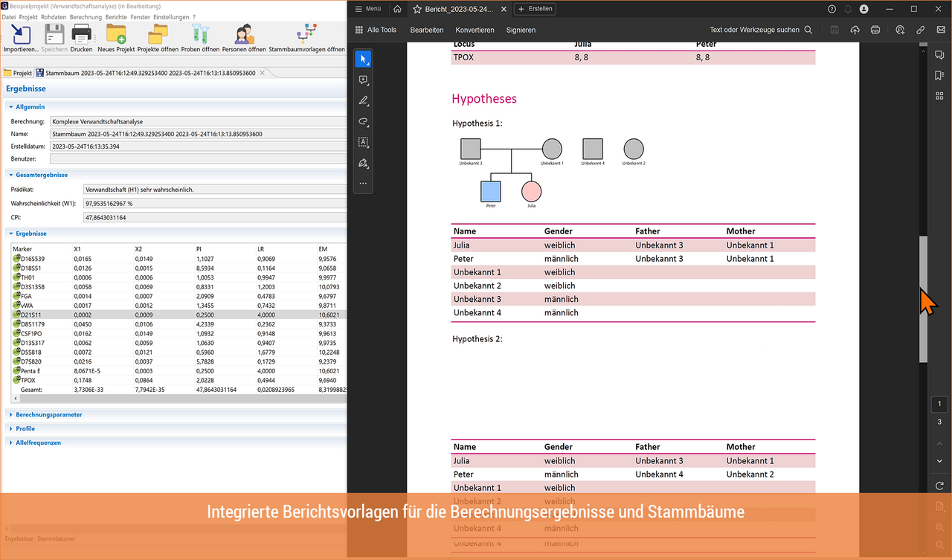Screen dimensions: 952x560
Task: Click Bearbeiten in the PDF toolbar
Action: click(x=427, y=30)
